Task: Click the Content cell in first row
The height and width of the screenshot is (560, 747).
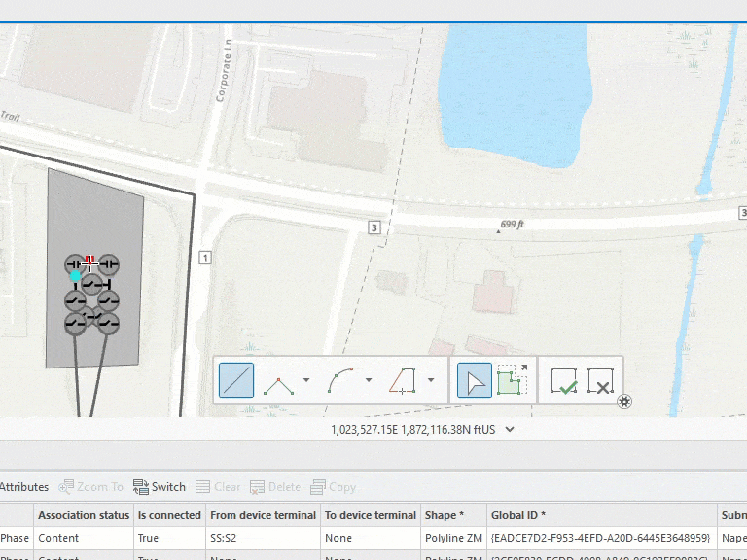Action: tap(84, 538)
